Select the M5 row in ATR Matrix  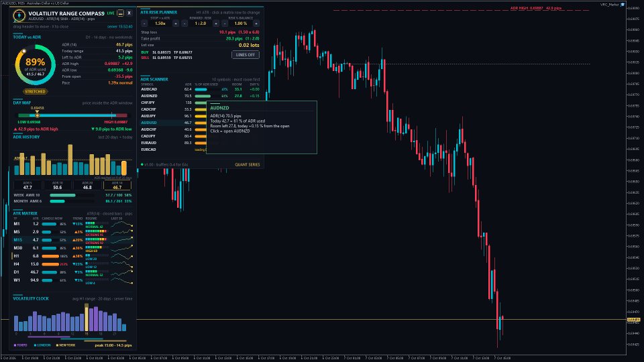pos(72,232)
